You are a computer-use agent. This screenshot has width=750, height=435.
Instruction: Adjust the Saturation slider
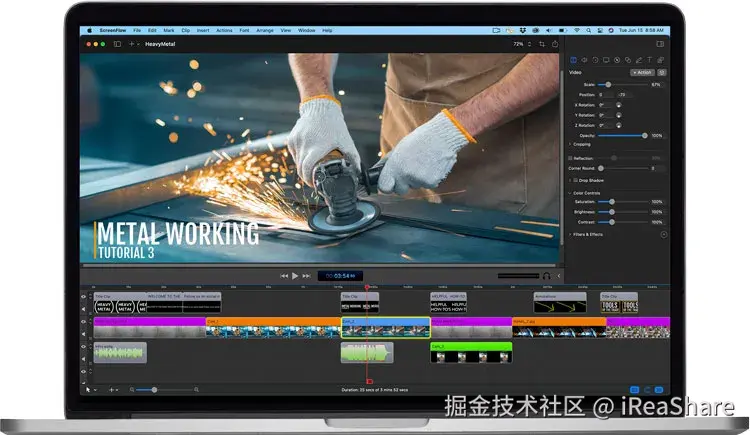tap(622, 202)
